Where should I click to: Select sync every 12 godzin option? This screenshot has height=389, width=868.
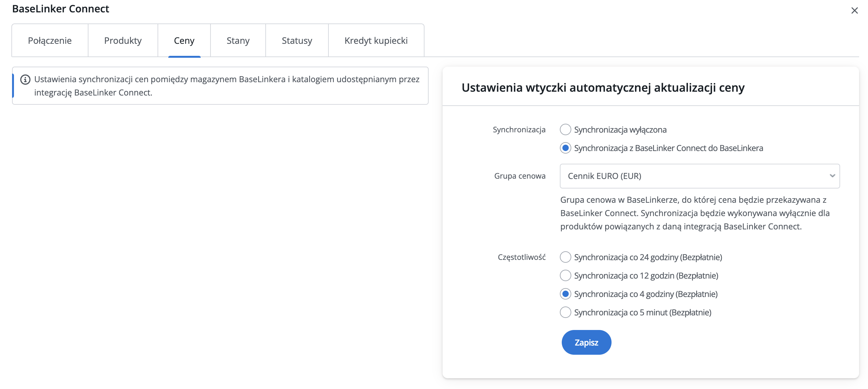(566, 276)
